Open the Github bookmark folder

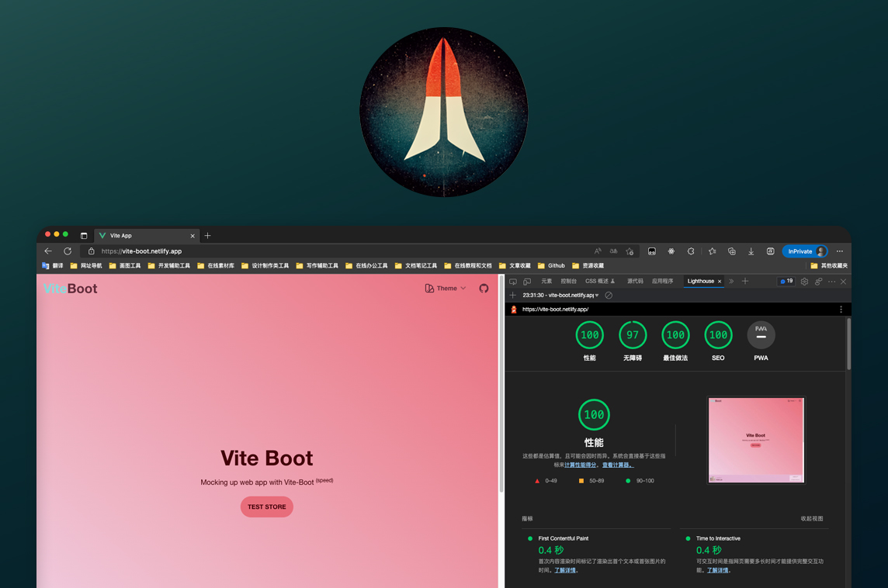pyautogui.click(x=551, y=265)
